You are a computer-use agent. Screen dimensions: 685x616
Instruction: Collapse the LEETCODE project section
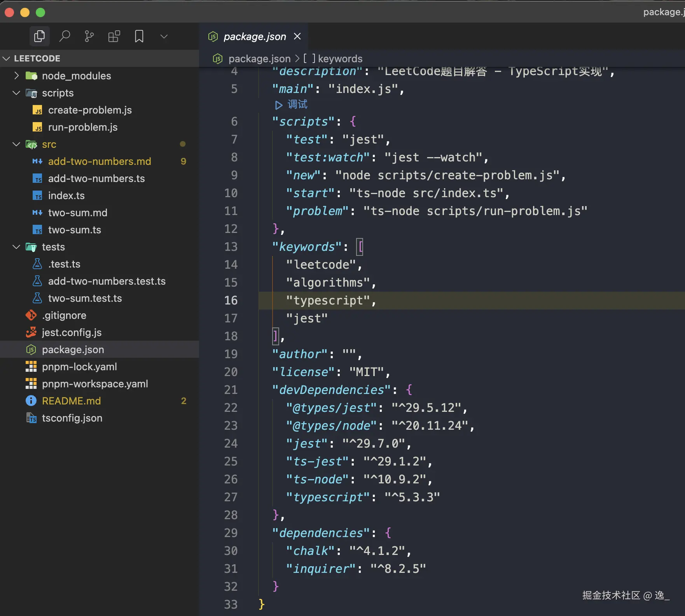pos(7,59)
